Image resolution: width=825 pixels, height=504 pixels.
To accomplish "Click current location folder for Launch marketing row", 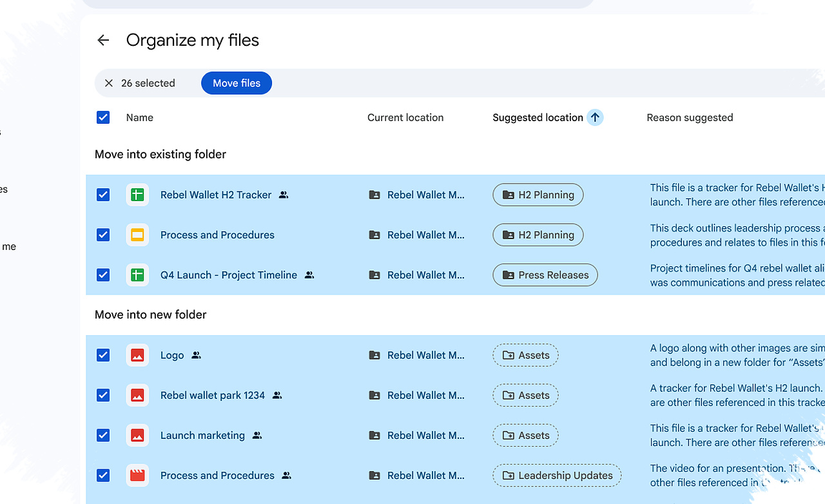I will coord(416,435).
